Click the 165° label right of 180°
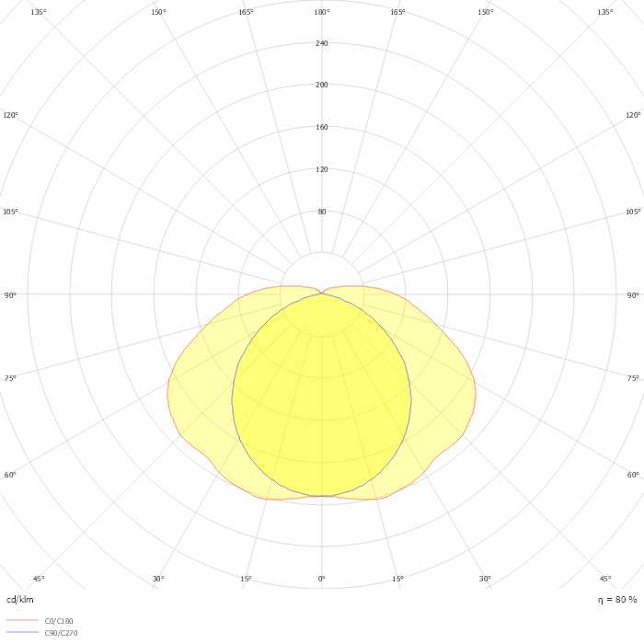Viewport: 644px width, 644px height. tap(397, 12)
